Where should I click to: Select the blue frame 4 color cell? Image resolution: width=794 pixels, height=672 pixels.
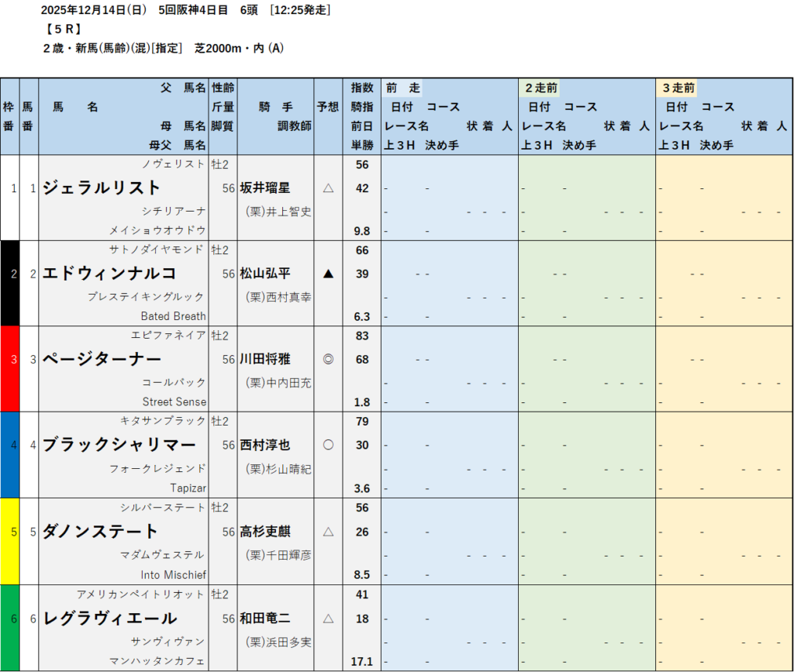(9, 454)
